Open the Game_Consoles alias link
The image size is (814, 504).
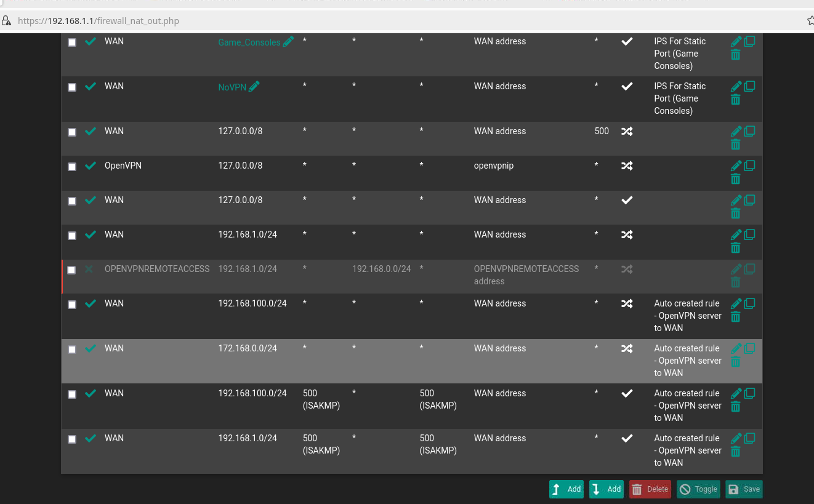click(249, 42)
